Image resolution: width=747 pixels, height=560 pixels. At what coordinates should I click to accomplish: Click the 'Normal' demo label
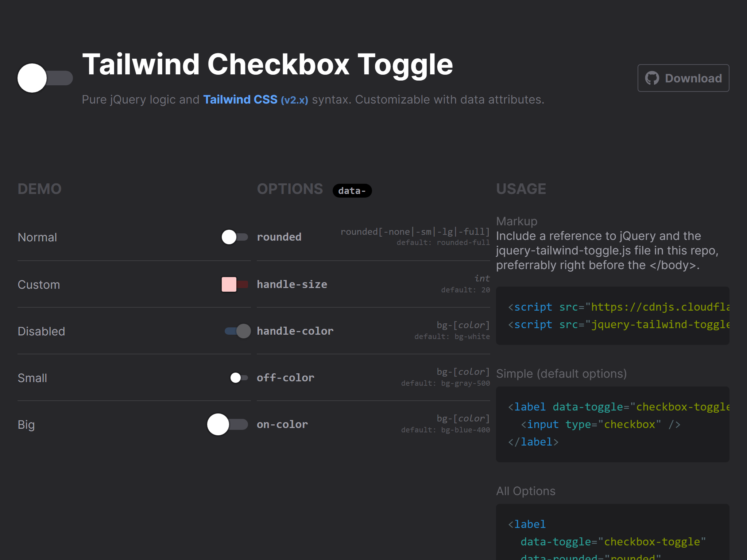(x=37, y=237)
